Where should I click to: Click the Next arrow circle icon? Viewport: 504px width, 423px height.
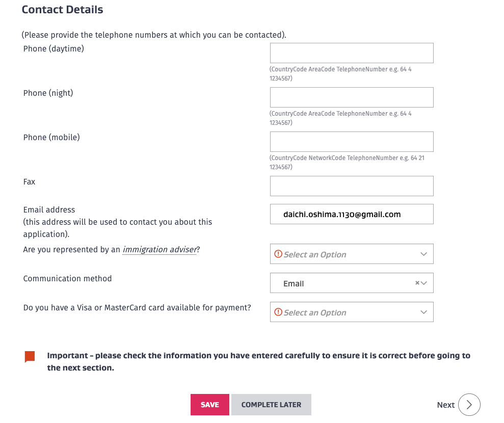[x=469, y=405]
